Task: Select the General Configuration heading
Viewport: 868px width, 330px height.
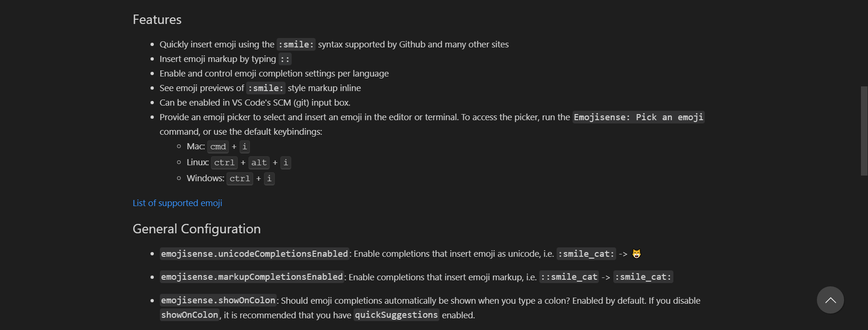Action: (196, 229)
